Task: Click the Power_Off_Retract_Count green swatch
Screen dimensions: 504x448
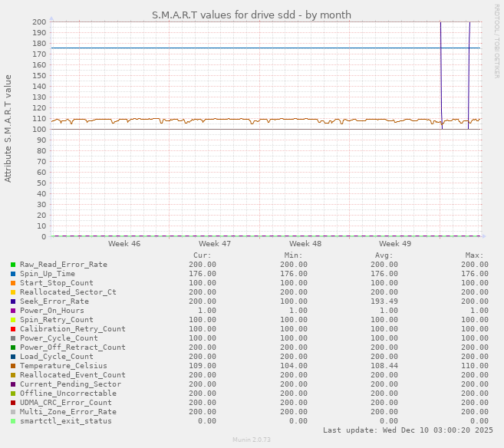Action: [13, 348]
